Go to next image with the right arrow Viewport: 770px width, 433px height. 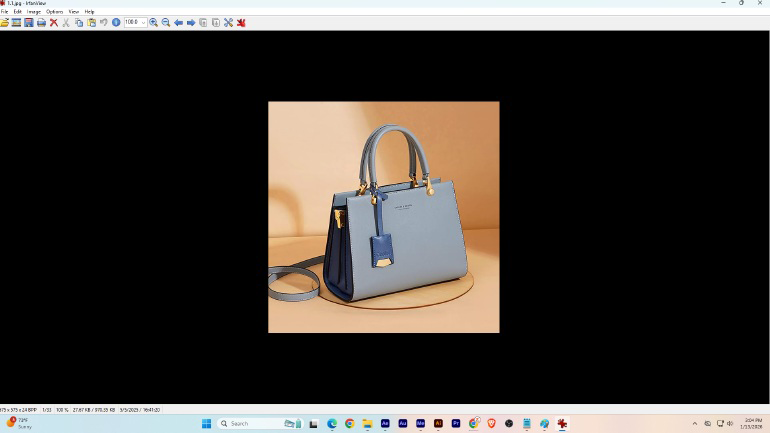[191, 22]
